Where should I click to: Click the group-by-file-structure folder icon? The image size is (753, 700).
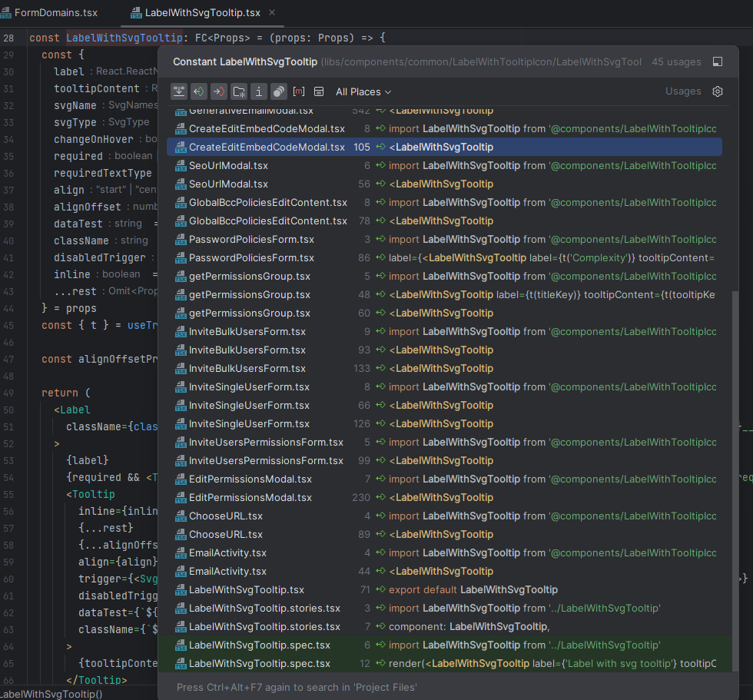(239, 91)
